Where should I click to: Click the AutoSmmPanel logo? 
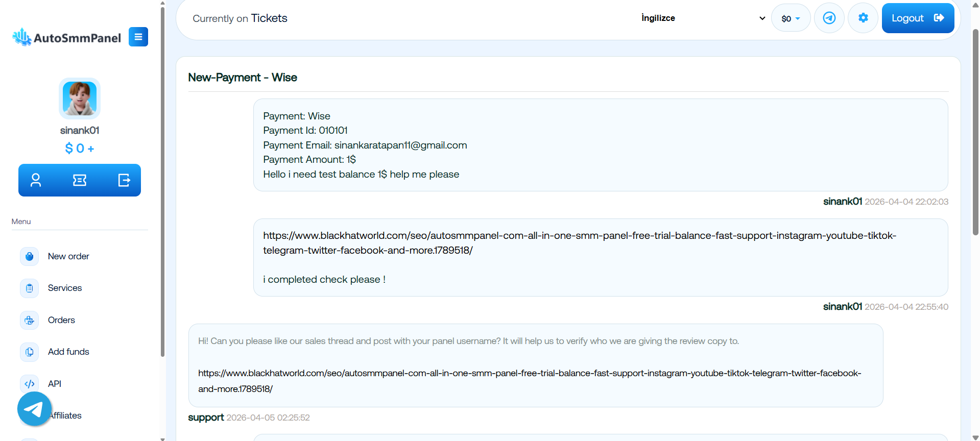coord(66,37)
